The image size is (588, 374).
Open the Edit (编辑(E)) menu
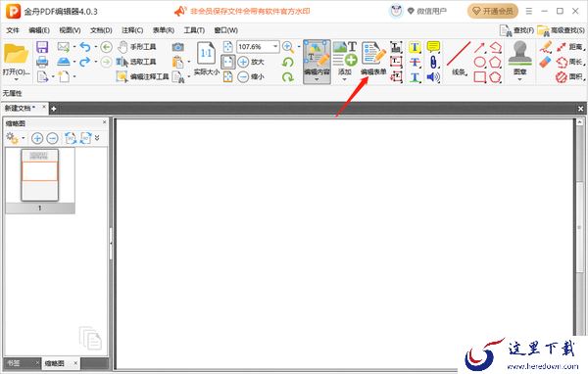coord(39,30)
